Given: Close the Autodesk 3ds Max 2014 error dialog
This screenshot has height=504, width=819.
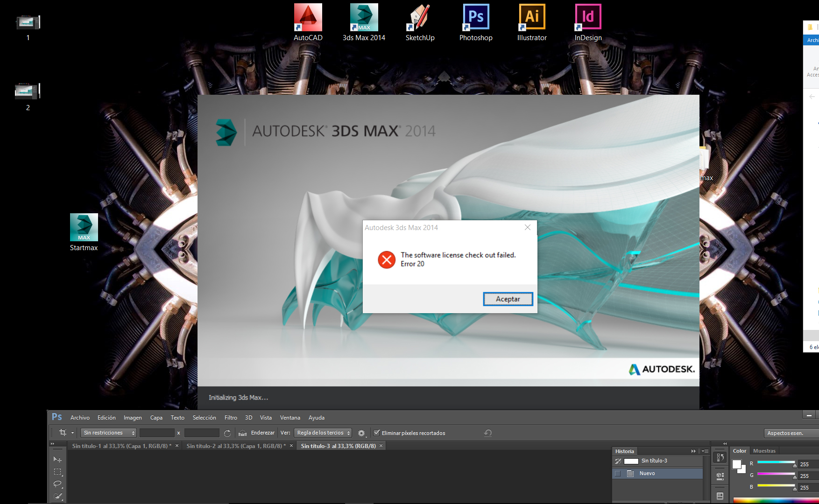Looking at the screenshot, I should [528, 227].
